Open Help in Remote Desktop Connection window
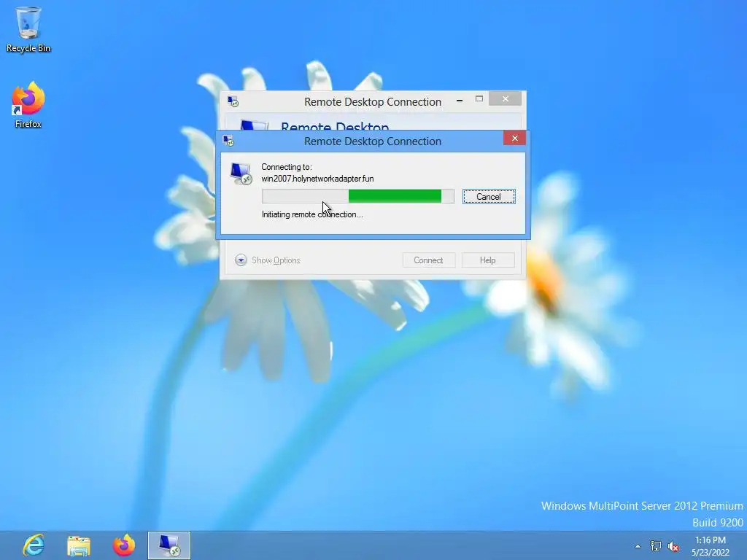747x560 pixels. 488,260
